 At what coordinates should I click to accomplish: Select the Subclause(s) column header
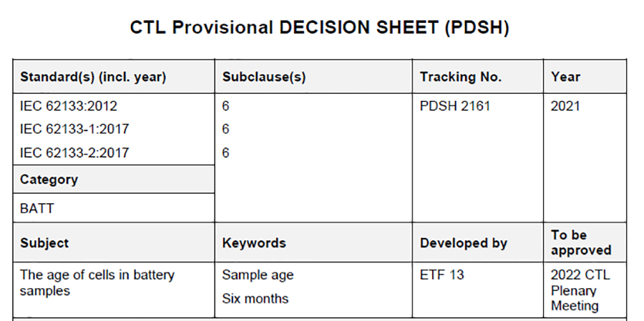click(x=264, y=77)
